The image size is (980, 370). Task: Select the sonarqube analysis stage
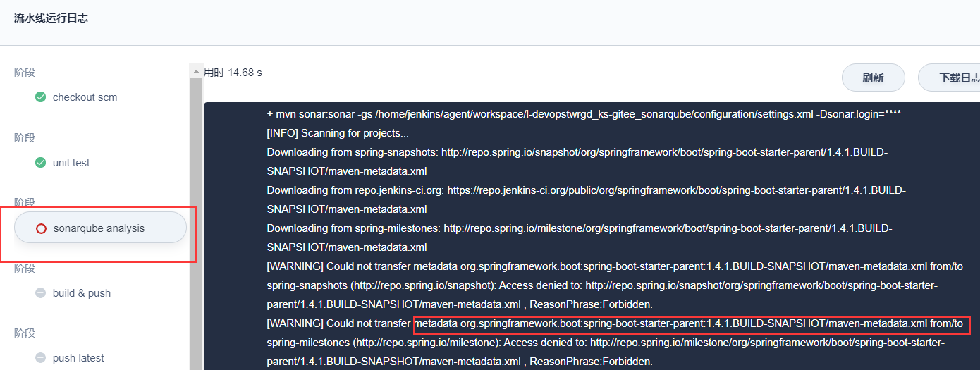[100, 228]
